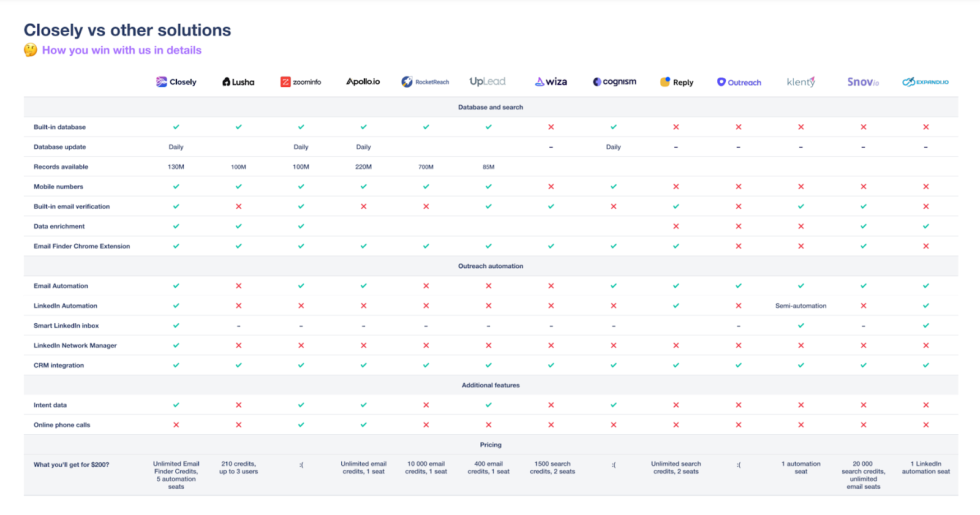This screenshot has height=515, width=980.
Task: Click the 'LinkedIn Automation' row label
Action: 65,306
